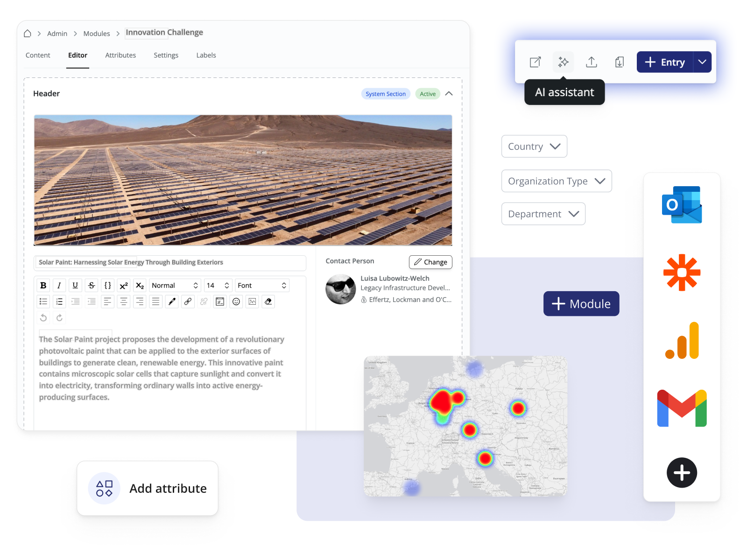Screen dimensions: 747x560
Task: Insert a hyperlink
Action: click(188, 301)
